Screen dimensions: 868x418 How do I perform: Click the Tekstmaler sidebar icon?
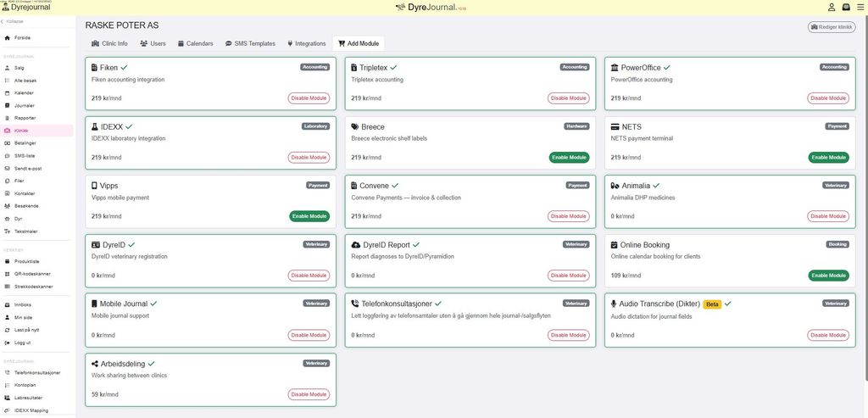pyautogui.click(x=7, y=231)
